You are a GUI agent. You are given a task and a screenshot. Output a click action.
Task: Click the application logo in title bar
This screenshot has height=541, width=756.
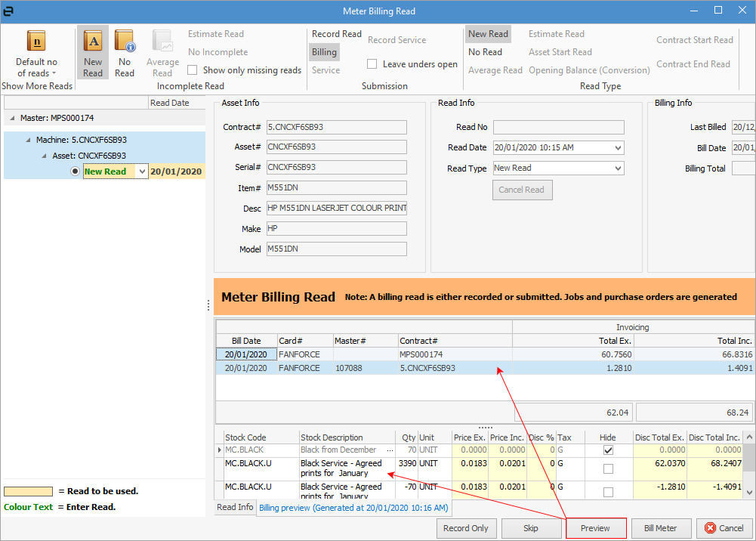tap(9, 10)
